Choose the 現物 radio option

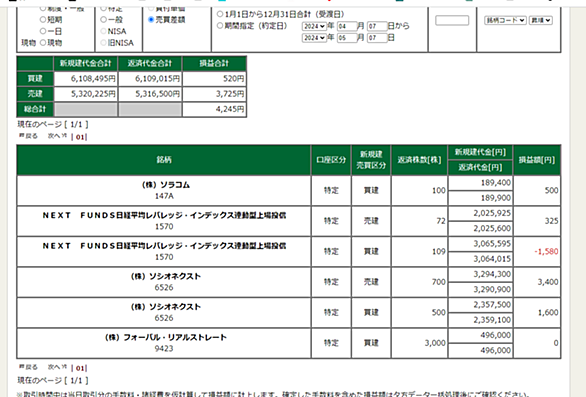pyautogui.click(x=43, y=43)
